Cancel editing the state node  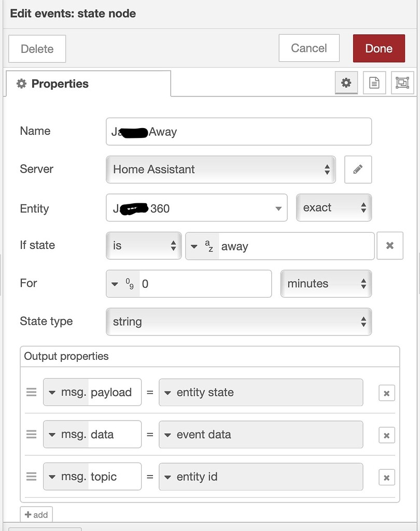[309, 48]
